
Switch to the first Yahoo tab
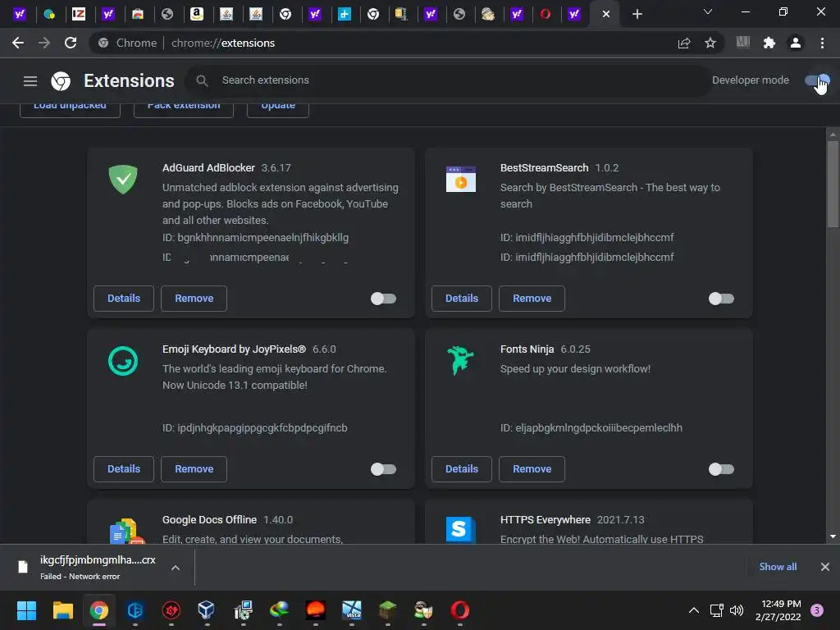coord(20,14)
